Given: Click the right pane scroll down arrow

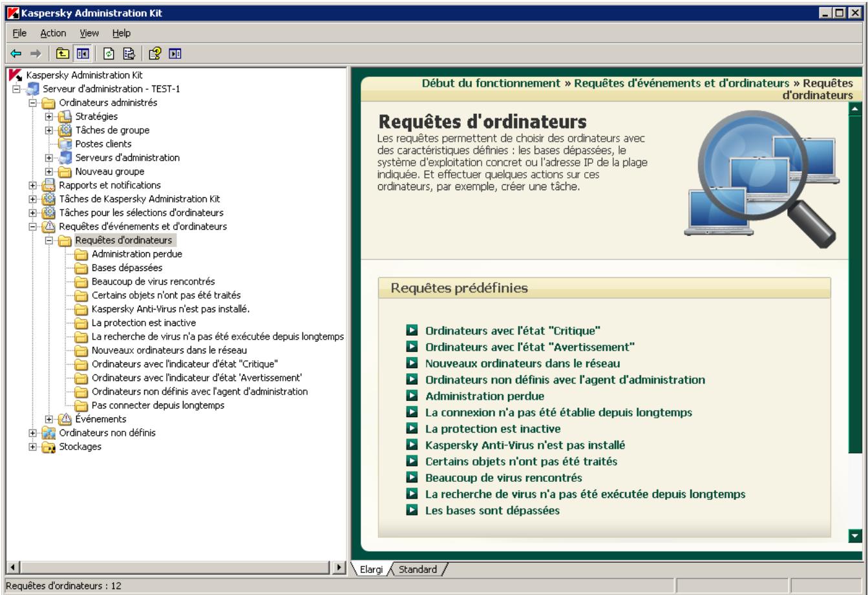Looking at the screenshot, I should (855, 535).
